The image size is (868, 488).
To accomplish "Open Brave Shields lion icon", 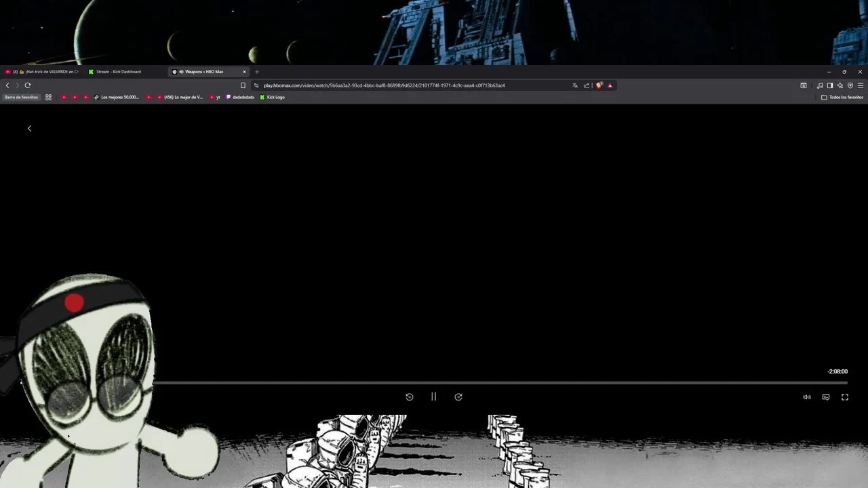I will click(x=599, y=85).
